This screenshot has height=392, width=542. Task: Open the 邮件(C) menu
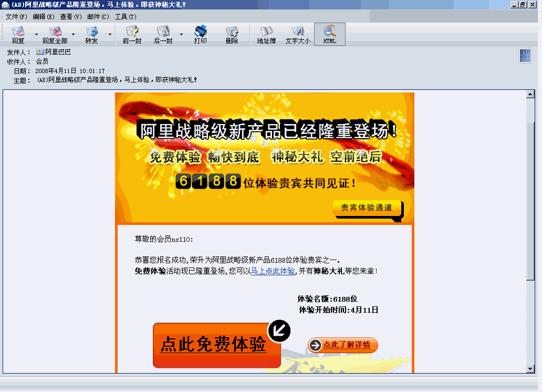point(98,17)
